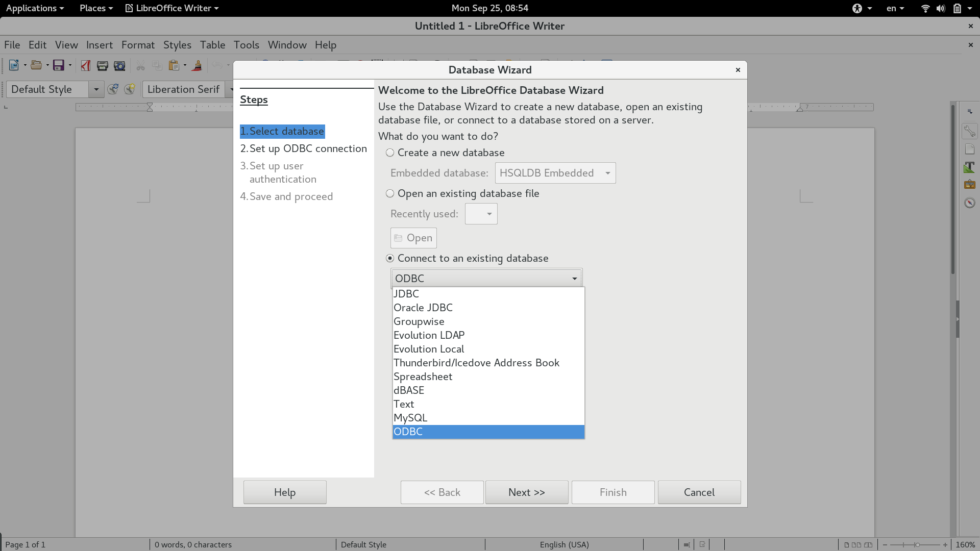
Task: Click the New document icon
Action: tap(14, 65)
